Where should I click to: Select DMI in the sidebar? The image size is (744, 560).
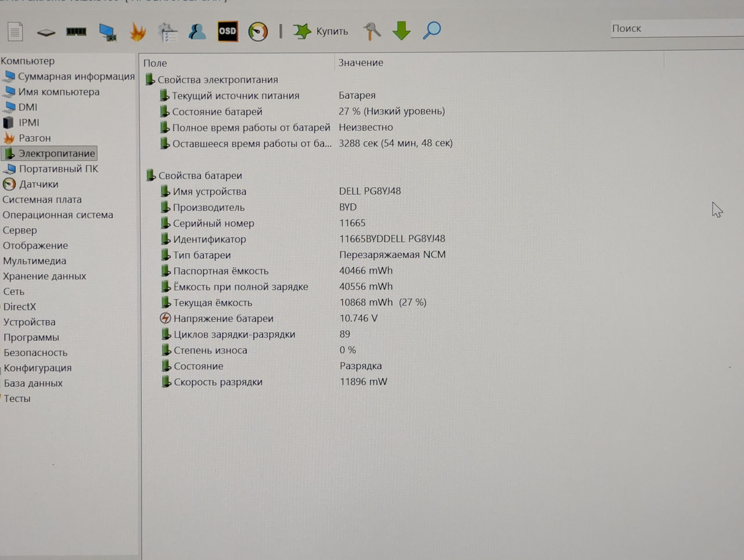tap(21, 107)
